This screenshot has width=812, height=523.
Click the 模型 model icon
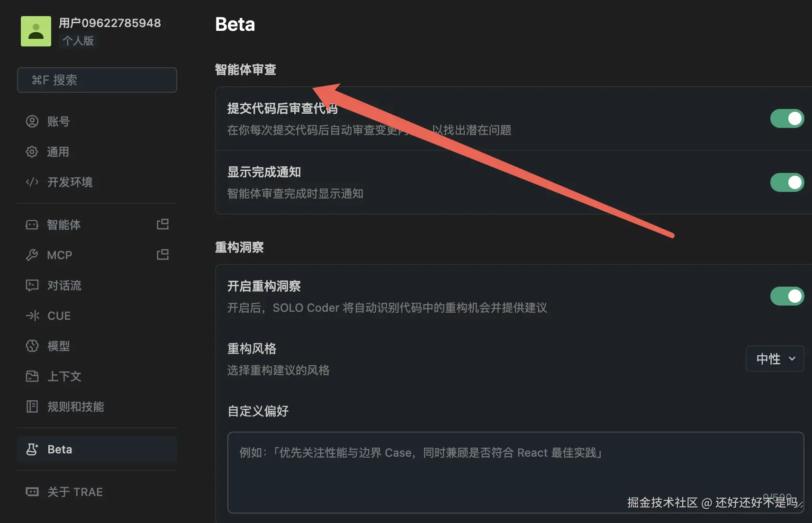tap(32, 346)
